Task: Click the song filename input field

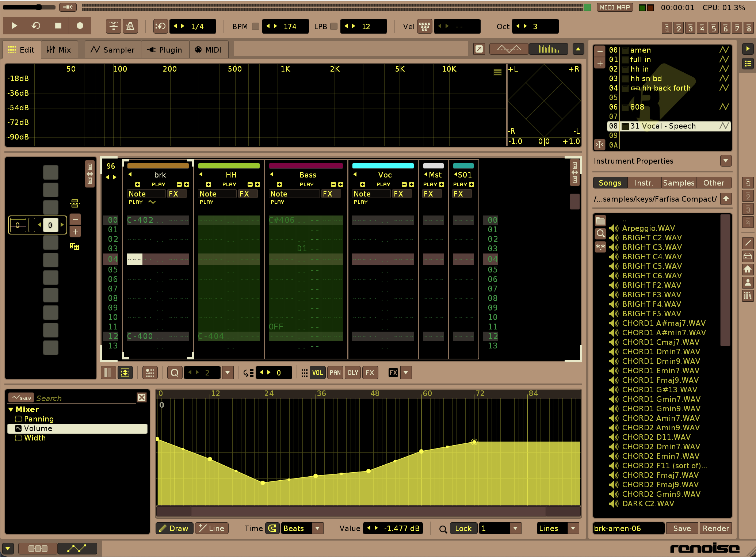Action: coord(628,528)
